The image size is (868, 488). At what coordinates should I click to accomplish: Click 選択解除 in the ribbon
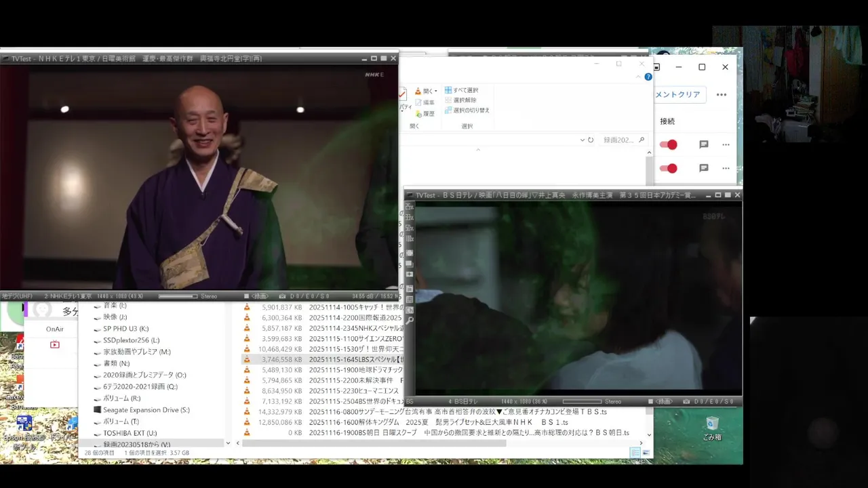coord(460,100)
